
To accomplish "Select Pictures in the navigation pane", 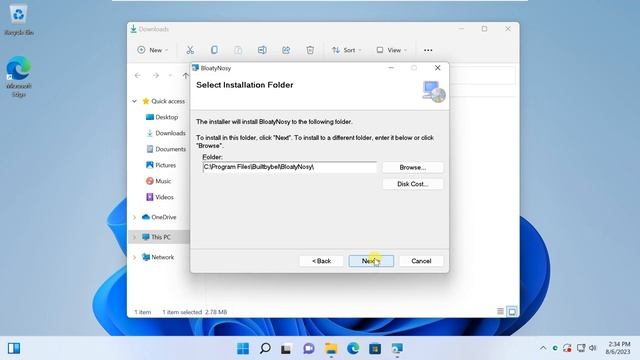I will 161,165.
